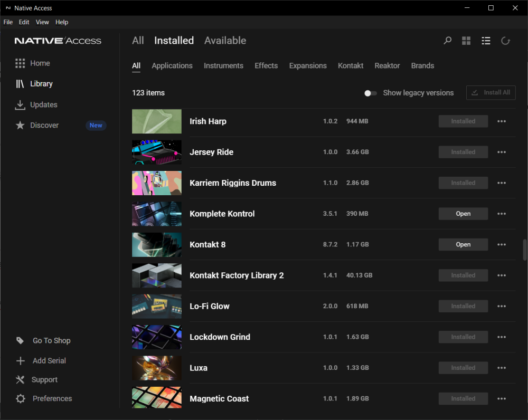Viewport: 528px width, 420px height.
Task: Click the Jersey Ride thumbnail
Action: point(157,152)
